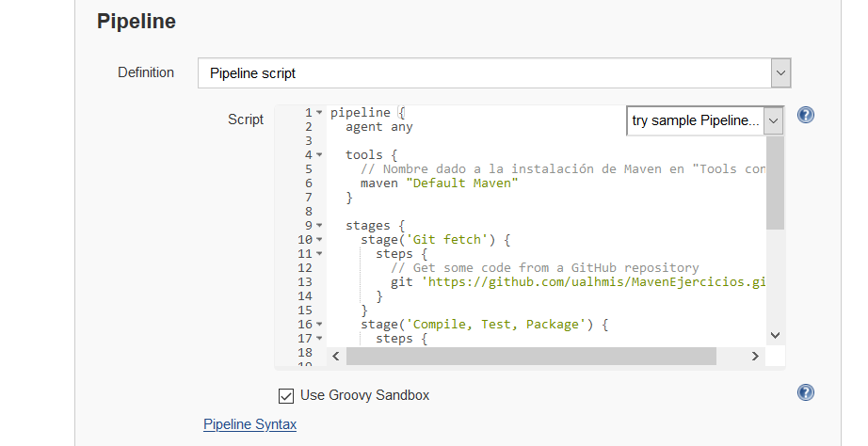Toggle the Use Groovy Sandbox checkbox
The image size is (868, 446).
tap(285, 395)
